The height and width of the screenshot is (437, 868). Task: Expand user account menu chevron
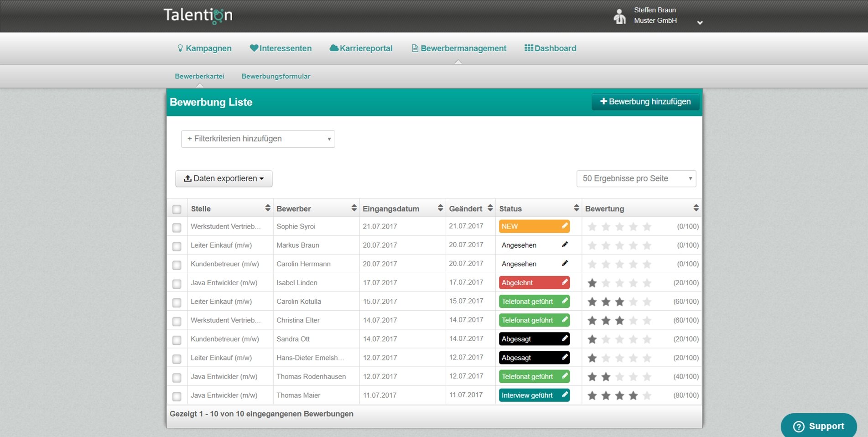700,22
